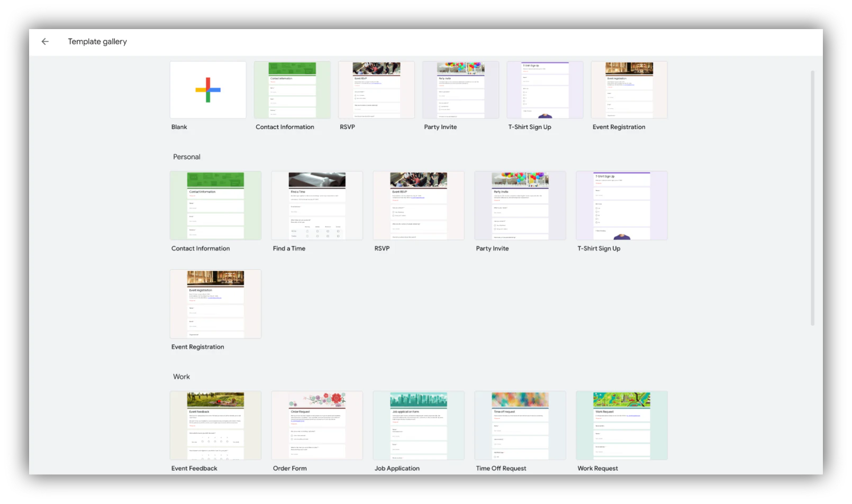Open the top-row Contact Information template thumbnail

coord(292,90)
